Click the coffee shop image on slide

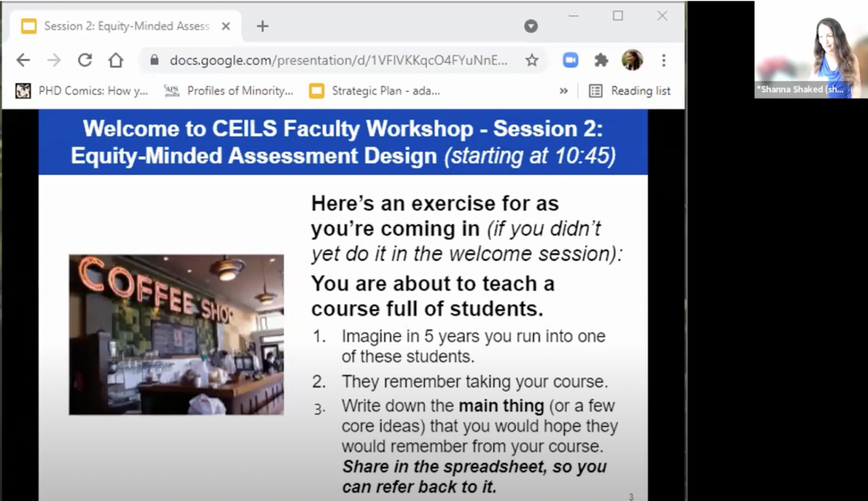click(x=176, y=334)
